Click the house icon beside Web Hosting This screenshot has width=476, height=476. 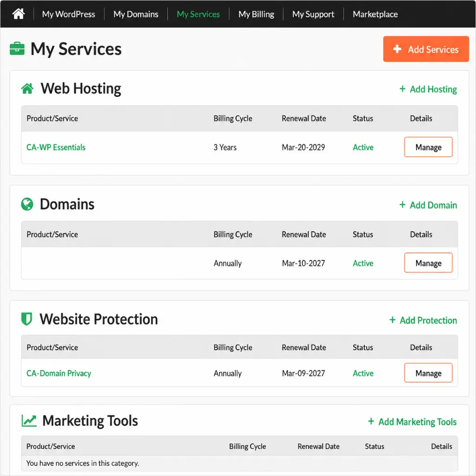click(27, 89)
